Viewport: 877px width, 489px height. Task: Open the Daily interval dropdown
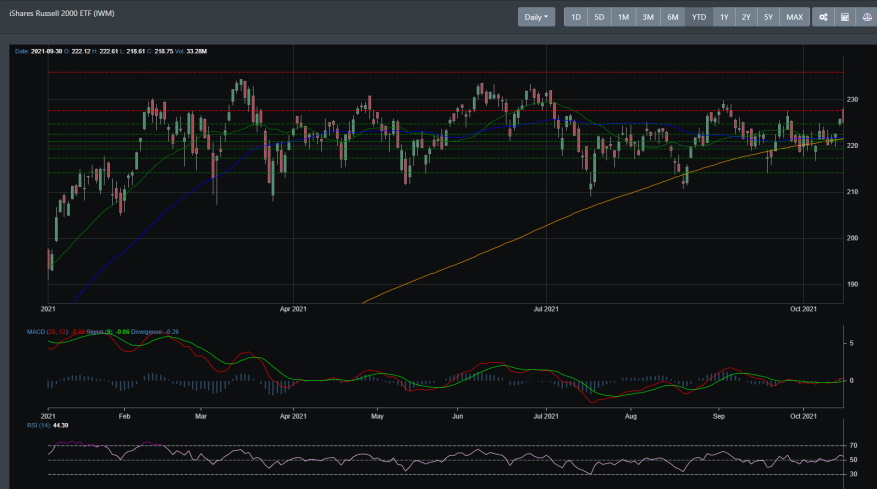536,17
